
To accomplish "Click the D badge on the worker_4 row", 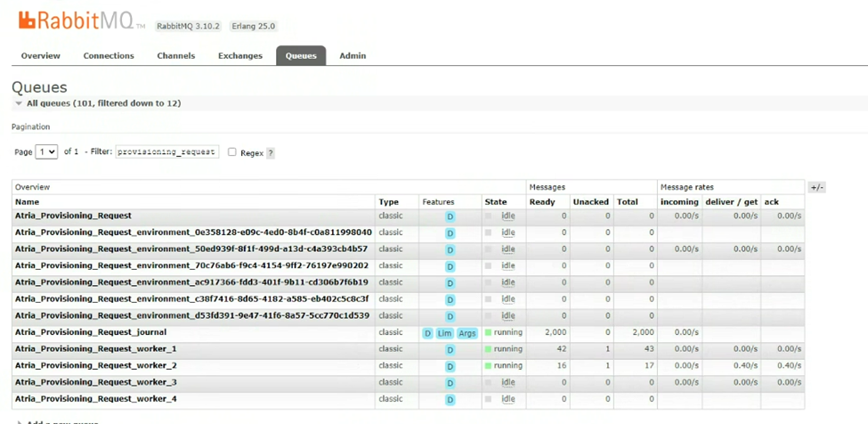I will click(450, 400).
